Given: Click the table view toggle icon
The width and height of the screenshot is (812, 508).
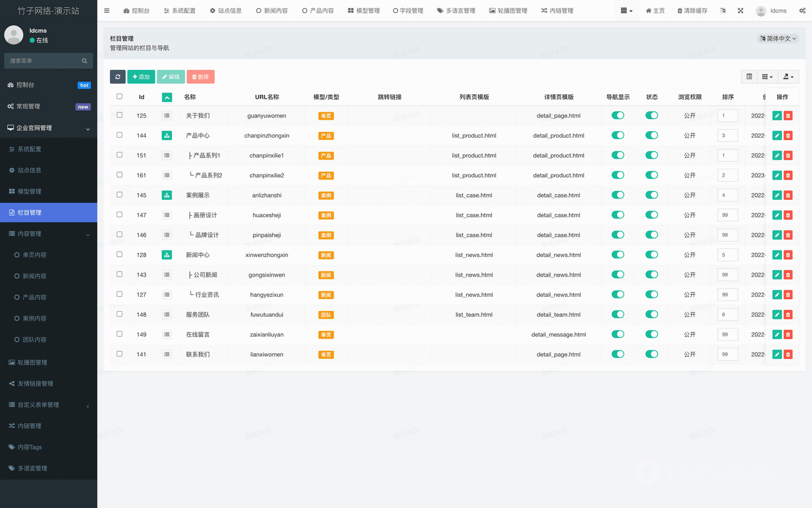Looking at the screenshot, I should point(749,77).
